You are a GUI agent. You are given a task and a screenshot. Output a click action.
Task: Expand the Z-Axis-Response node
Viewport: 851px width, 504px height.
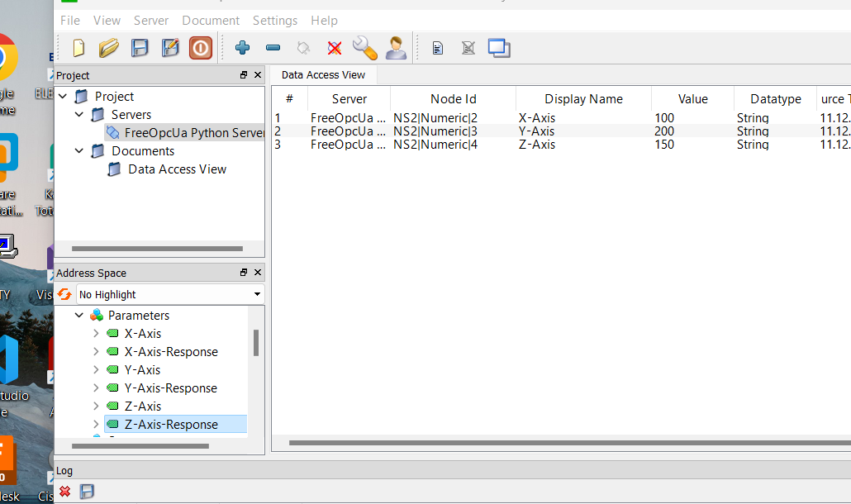(x=97, y=424)
